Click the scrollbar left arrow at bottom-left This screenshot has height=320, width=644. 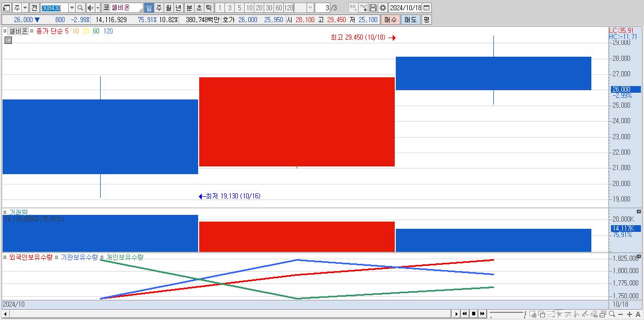6,314
